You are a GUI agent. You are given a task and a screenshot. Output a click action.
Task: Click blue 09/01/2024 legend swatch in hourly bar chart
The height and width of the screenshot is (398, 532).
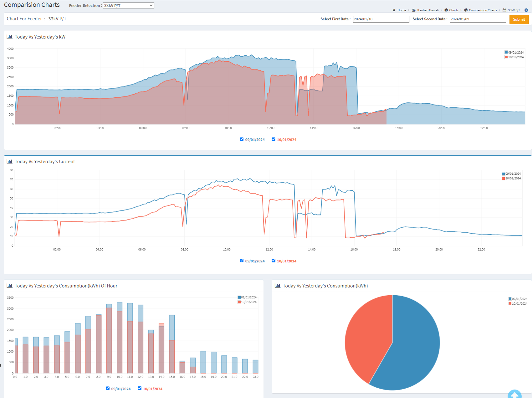point(239,297)
